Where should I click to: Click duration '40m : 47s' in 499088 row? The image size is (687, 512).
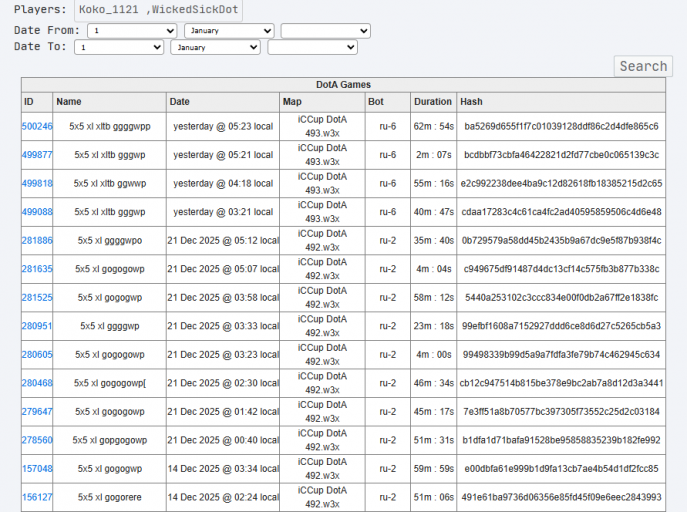coord(434,212)
